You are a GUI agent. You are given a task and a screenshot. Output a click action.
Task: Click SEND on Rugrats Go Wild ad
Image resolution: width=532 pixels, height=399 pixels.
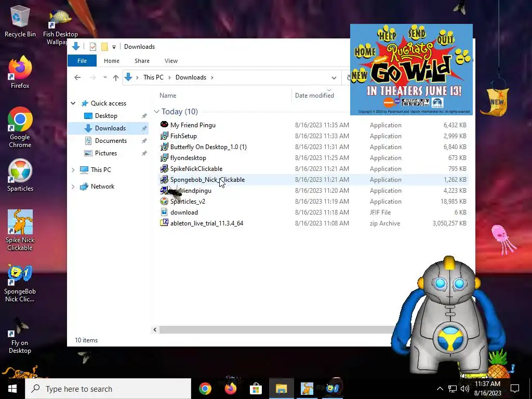point(417,33)
